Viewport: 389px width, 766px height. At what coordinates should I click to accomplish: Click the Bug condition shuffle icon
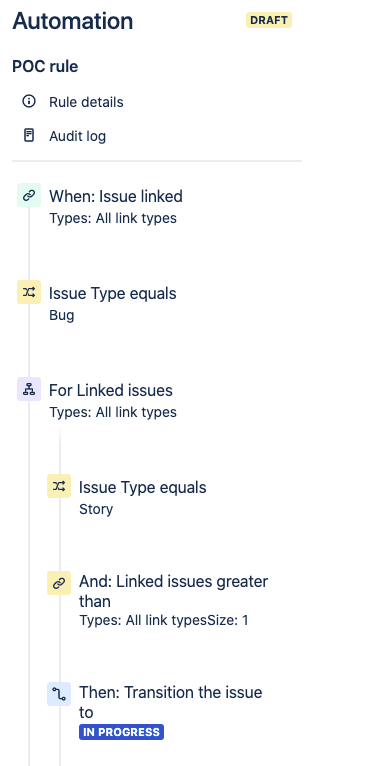coord(29,292)
